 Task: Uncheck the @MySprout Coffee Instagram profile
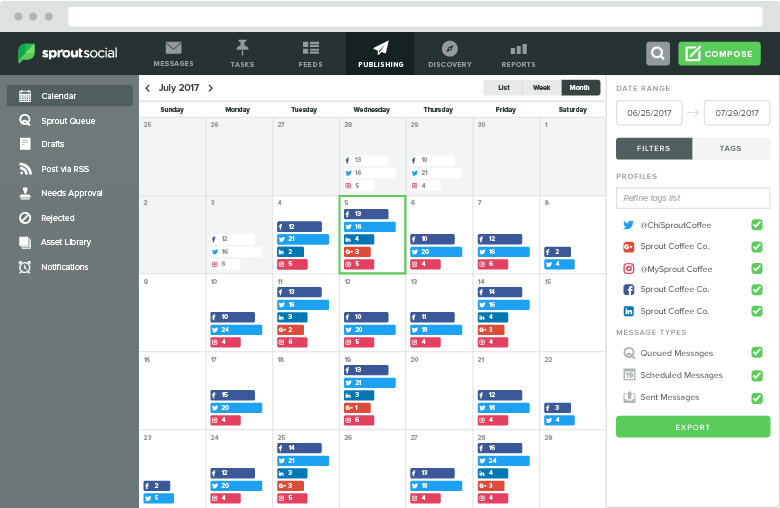[x=757, y=269]
